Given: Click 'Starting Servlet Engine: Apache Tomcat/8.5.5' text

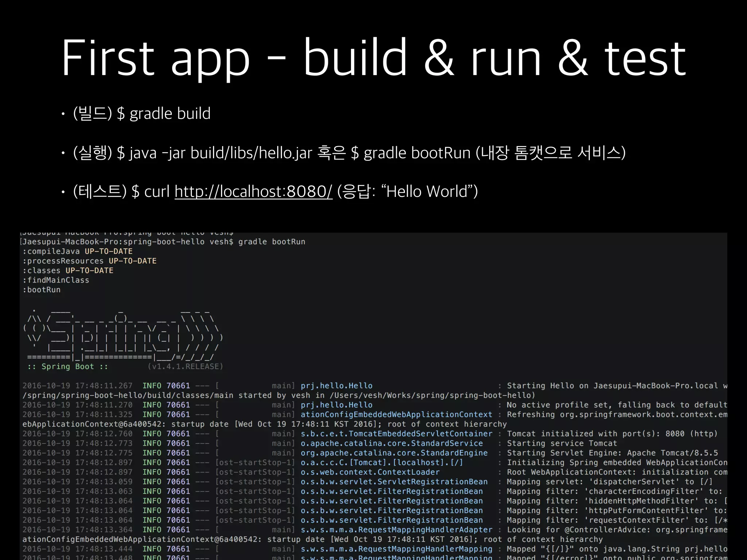Looking at the screenshot, I should (612, 453).
